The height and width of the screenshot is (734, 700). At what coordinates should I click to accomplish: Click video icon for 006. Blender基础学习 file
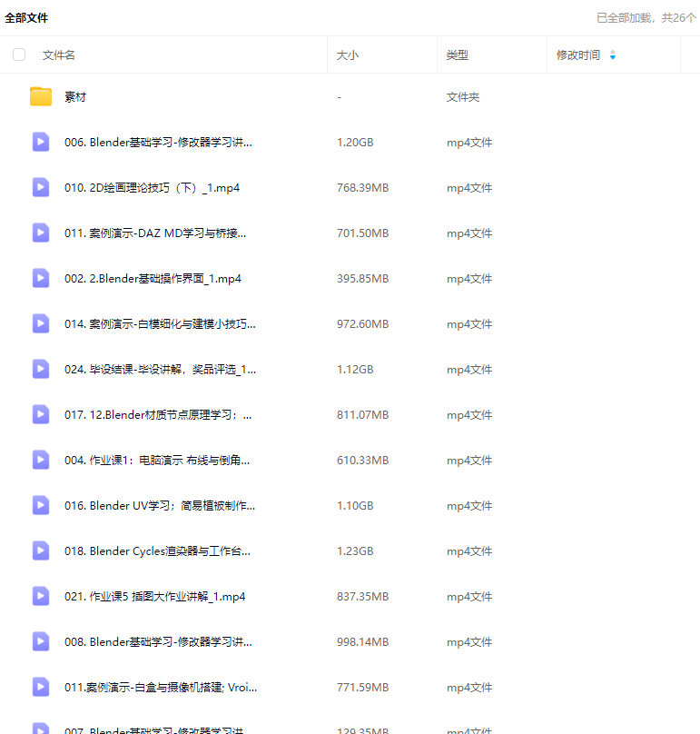41,142
